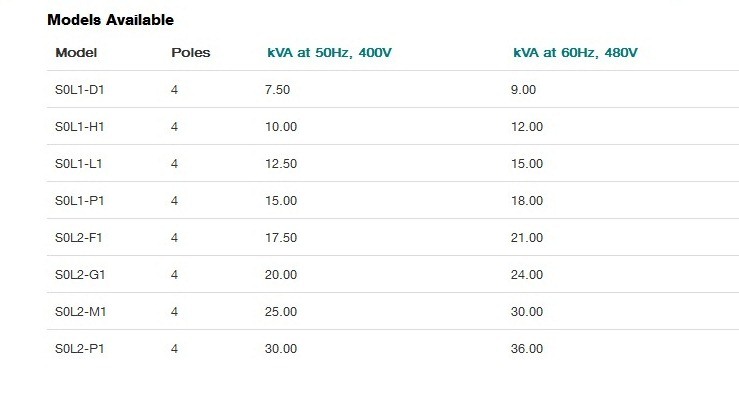The height and width of the screenshot is (403, 739).
Task: Click the S0L1-H1 model cell
Action: point(80,127)
